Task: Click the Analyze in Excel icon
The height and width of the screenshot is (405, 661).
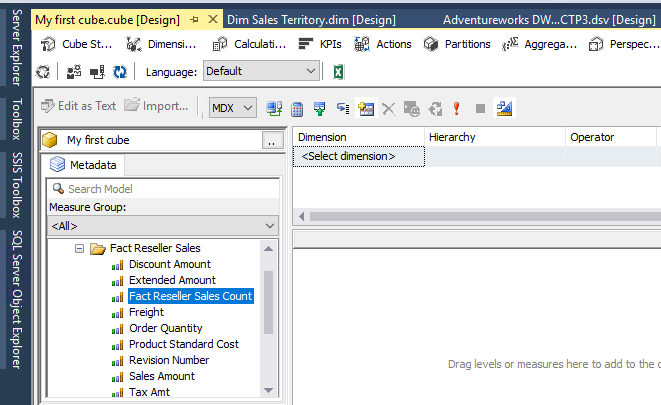Action: tap(339, 72)
